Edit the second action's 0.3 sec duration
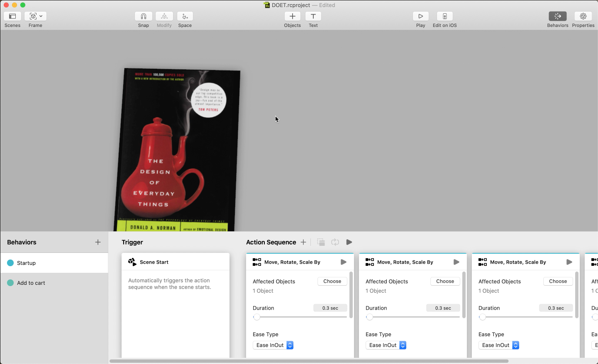Image resolution: width=598 pixels, height=364 pixels. [443, 308]
